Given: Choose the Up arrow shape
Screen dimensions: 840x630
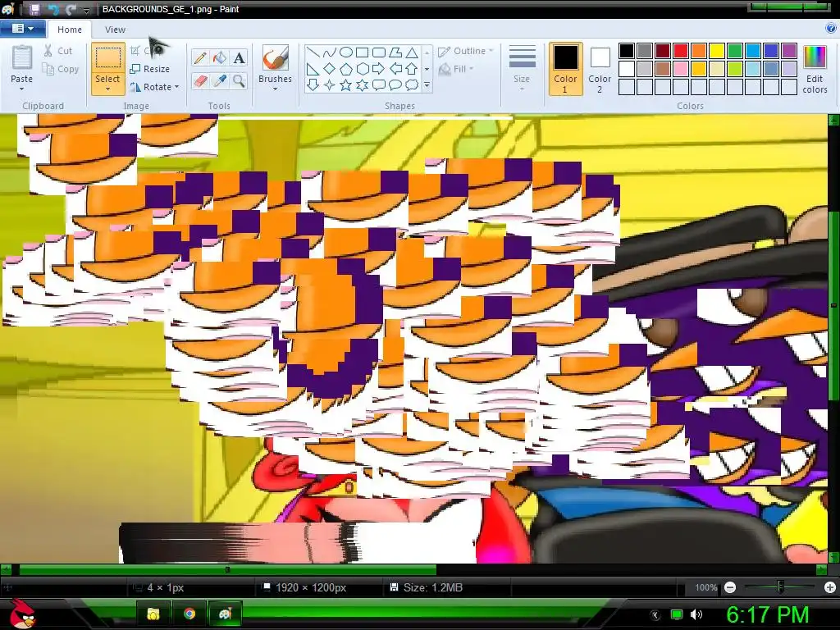Looking at the screenshot, I should point(412,69).
